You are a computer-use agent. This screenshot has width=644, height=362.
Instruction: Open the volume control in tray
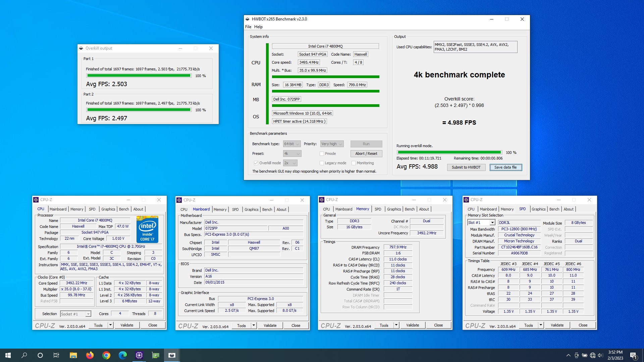tap(600, 355)
